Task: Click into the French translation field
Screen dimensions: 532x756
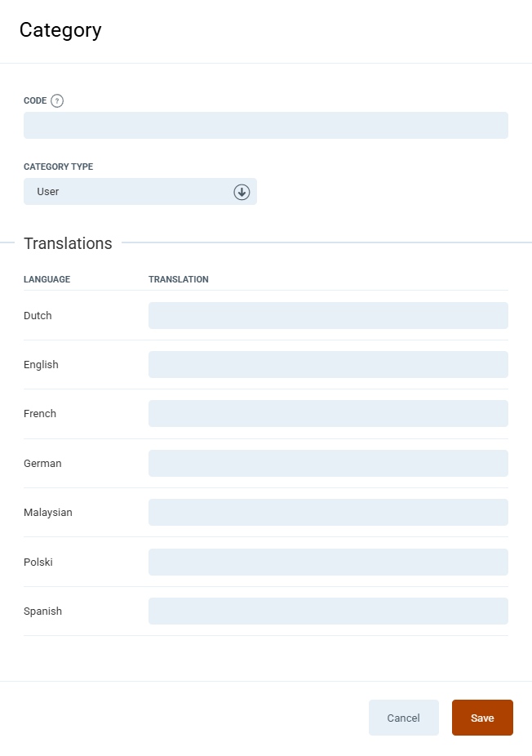Action: (327, 414)
